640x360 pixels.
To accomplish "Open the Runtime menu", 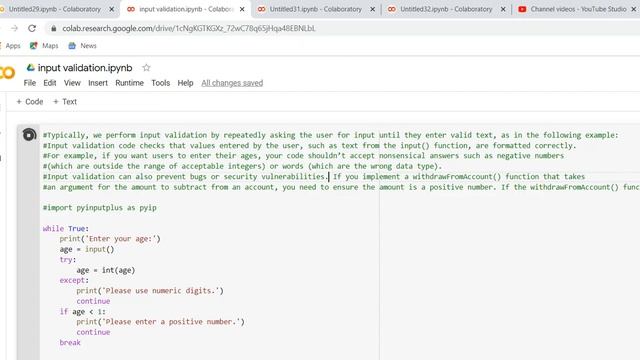I will pos(129,83).
